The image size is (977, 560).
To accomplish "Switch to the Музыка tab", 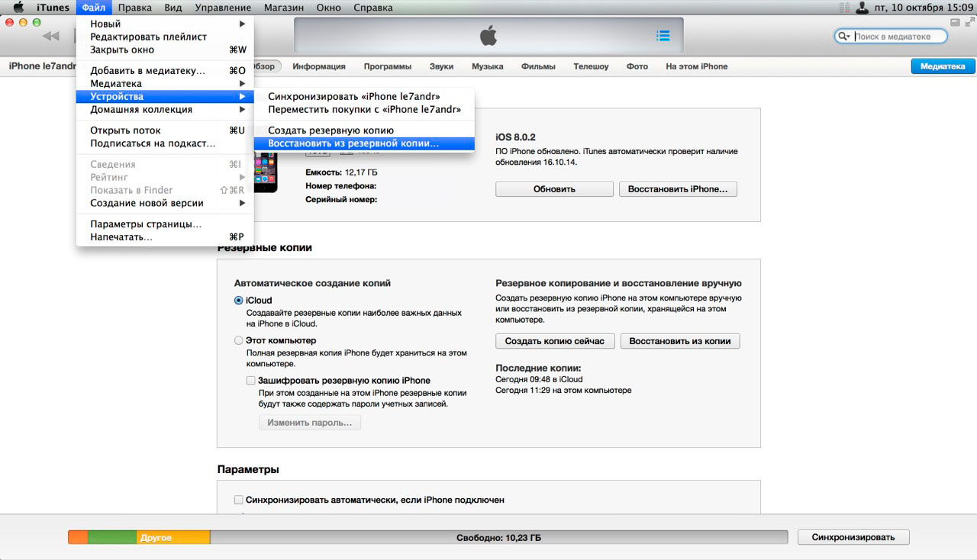I will 488,66.
